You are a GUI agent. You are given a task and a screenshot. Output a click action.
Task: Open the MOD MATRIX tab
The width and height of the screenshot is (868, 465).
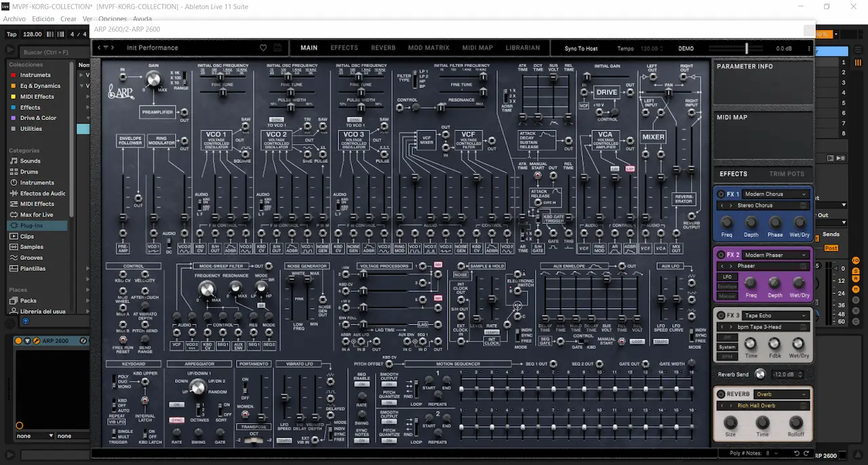pos(429,48)
